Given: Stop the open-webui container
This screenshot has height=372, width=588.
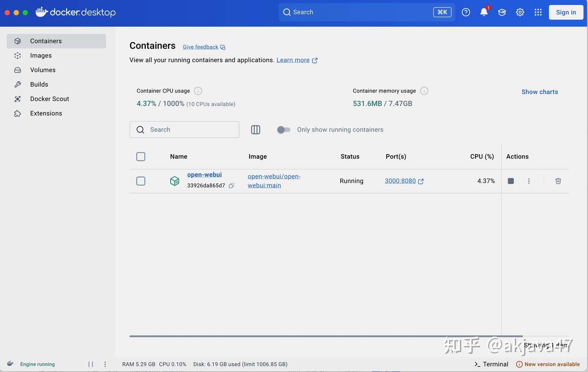Looking at the screenshot, I should tap(510, 181).
